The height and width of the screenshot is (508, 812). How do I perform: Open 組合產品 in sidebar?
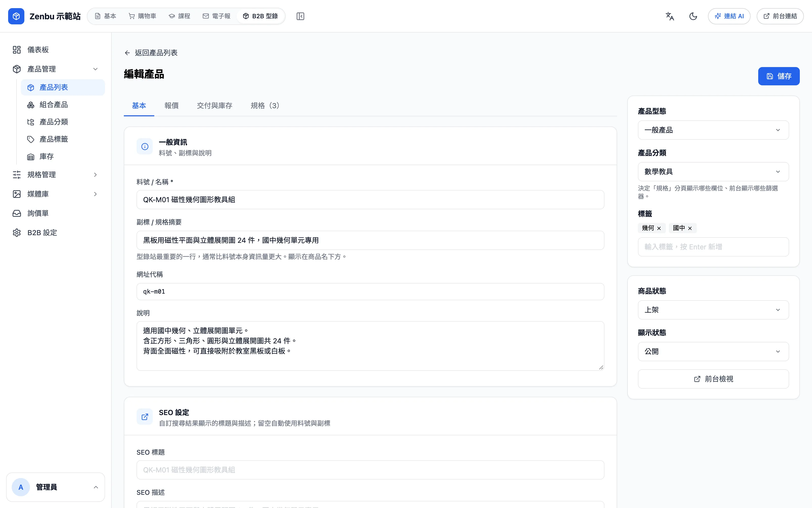pos(63,105)
